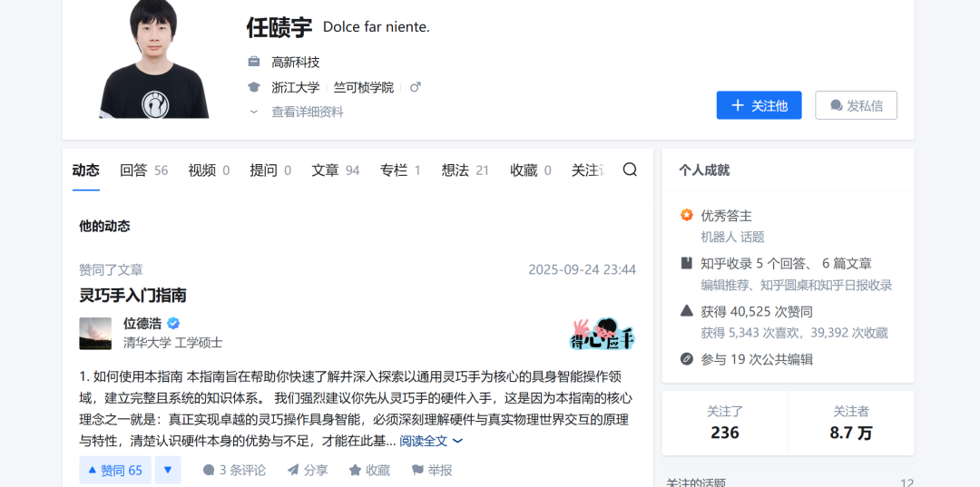
Task: Click the 浙江大学 school text
Action: (x=296, y=87)
